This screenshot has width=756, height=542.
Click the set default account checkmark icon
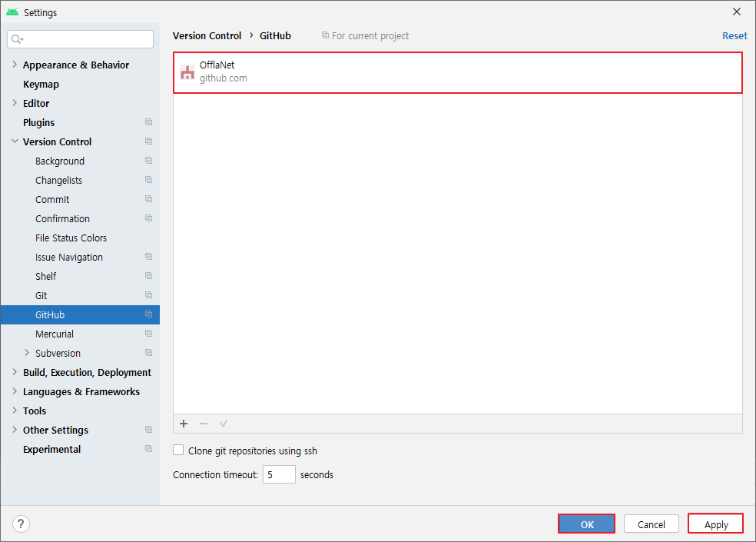coord(224,424)
